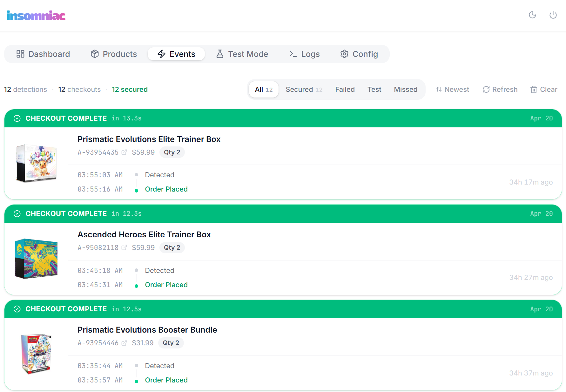Click the CHECKOUT COMPLETE in 12.5s header

coord(283,309)
